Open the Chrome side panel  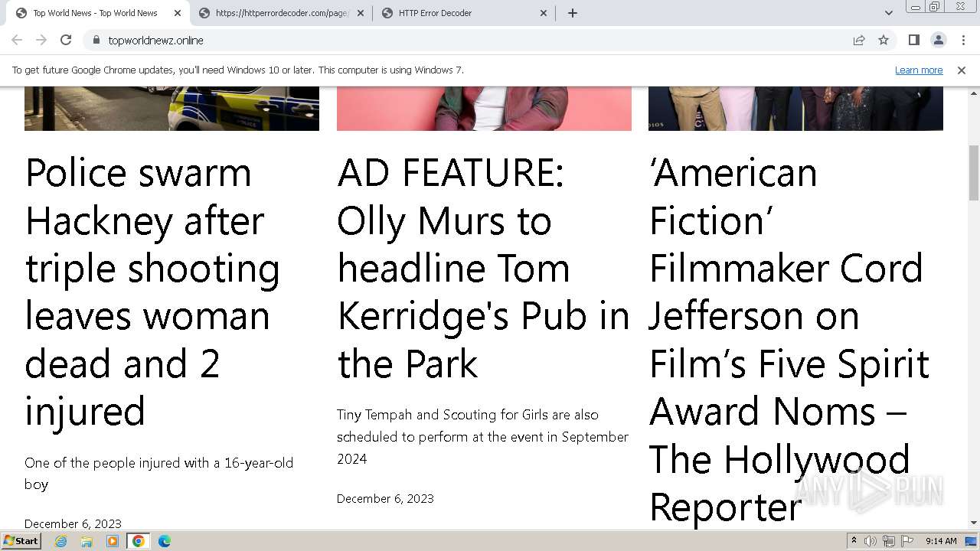tap(913, 40)
